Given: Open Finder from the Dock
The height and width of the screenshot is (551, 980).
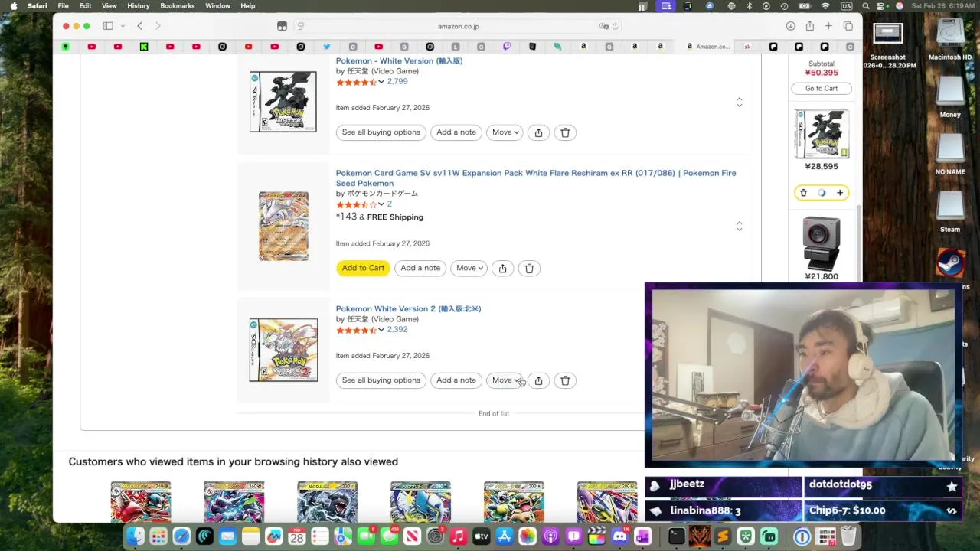Looking at the screenshot, I should click(x=136, y=536).
